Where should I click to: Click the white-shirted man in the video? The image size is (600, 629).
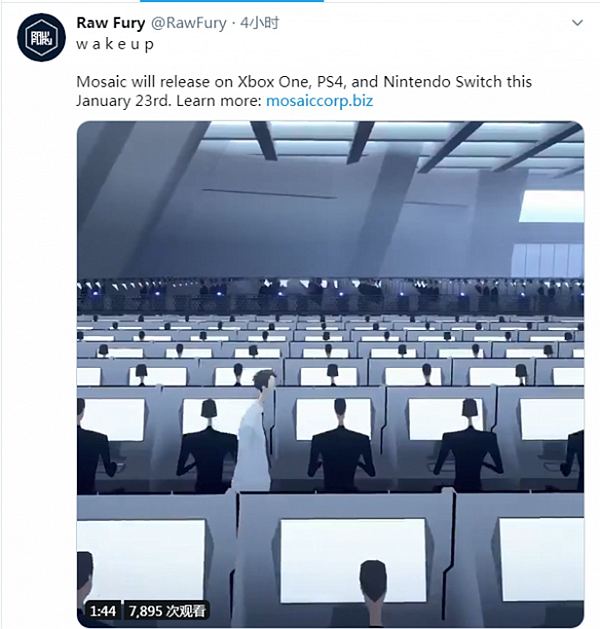255,431
